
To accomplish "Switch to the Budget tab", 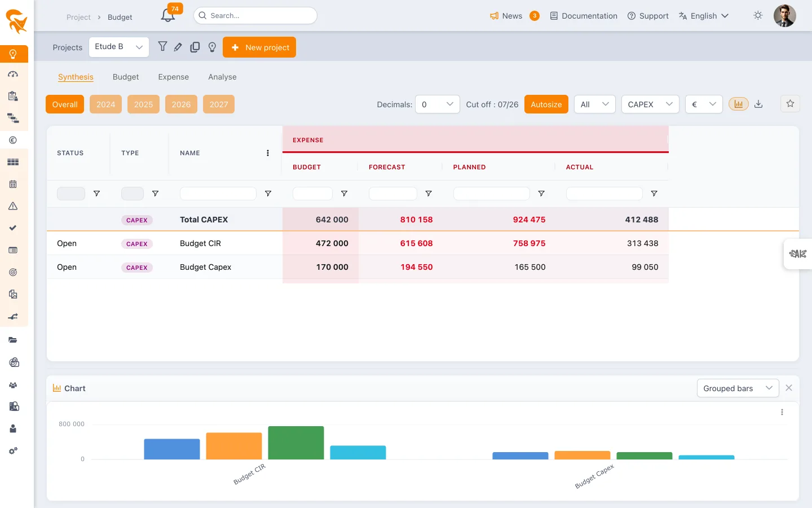I will tap(126, 77).
